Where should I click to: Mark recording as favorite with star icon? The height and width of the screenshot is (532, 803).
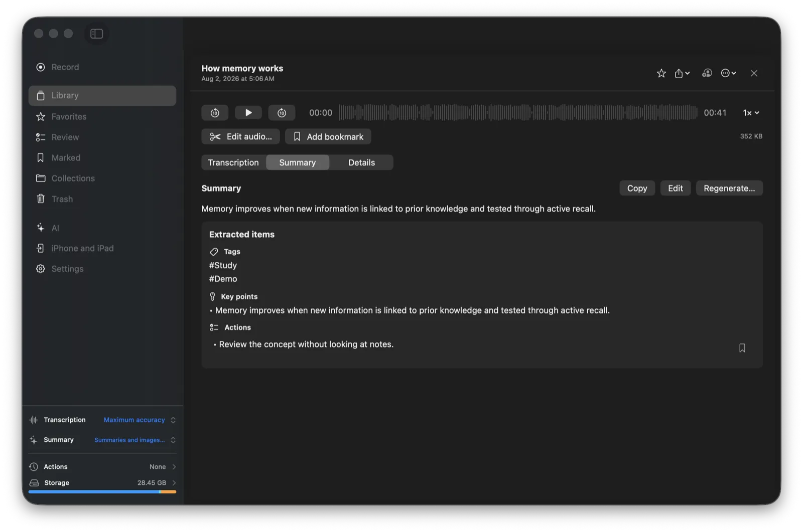coord(661,73)
